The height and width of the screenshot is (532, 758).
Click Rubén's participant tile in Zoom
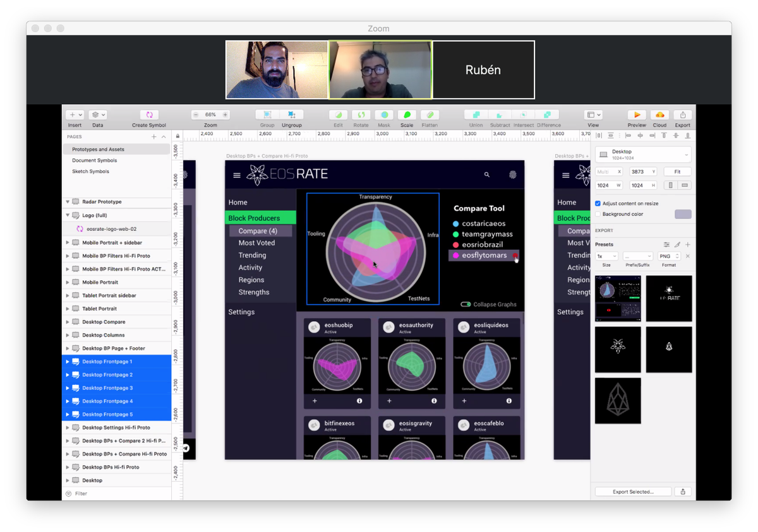click(483, 70)
